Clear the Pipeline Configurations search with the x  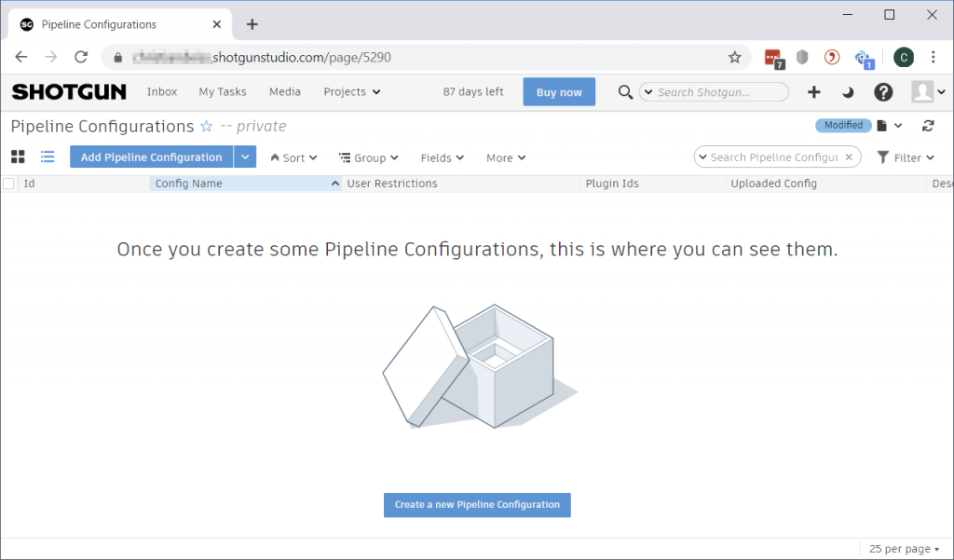[x=849, y=157]
